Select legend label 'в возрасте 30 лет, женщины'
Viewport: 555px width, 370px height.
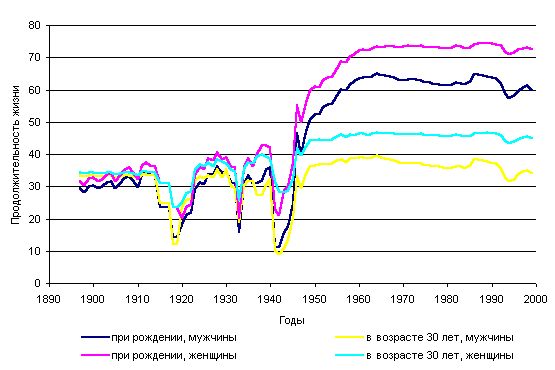[440, 355]
